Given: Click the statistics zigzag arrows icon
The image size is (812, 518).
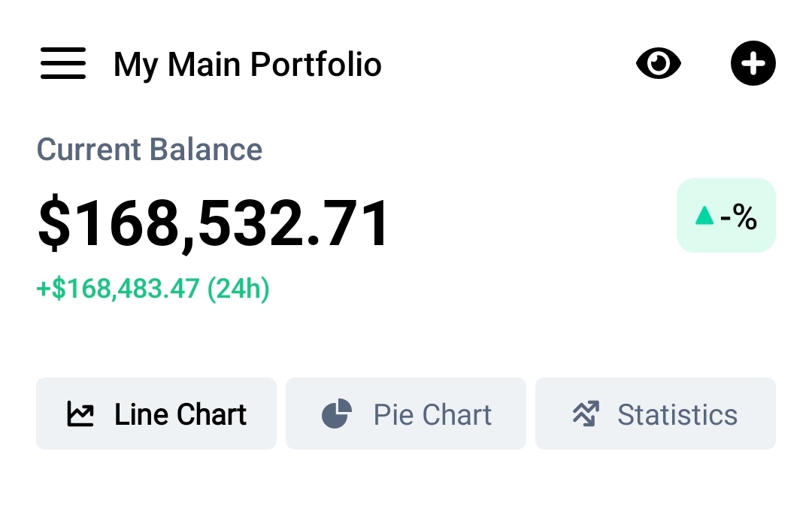Looking at the screenshot, I should click(x=586, y=414).
